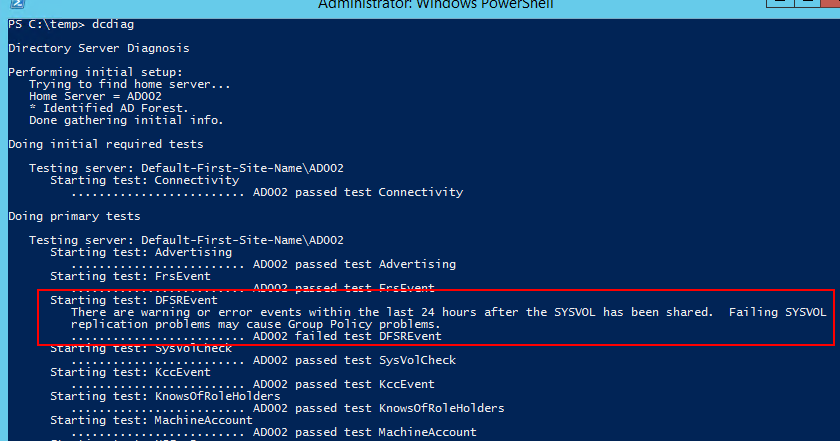The image size is (840, 441).
Task: Minimize the PowerShell window
Action: pyautogui.click(x=779, y=3)
